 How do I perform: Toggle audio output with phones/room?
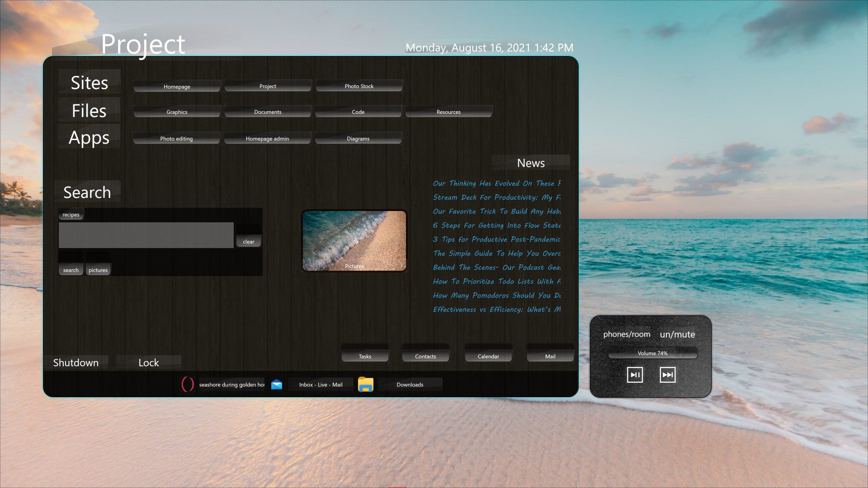627,334
